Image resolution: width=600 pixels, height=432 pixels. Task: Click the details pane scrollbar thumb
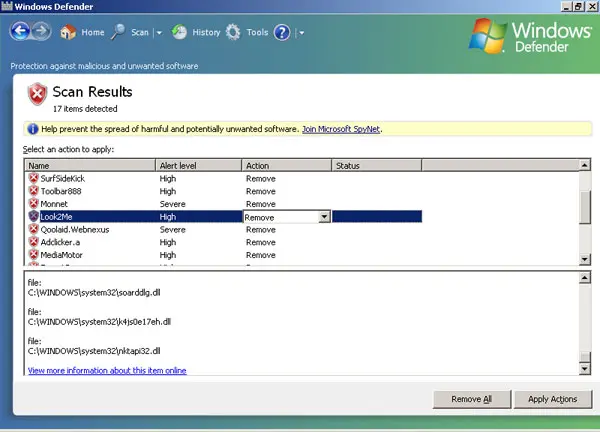(584, 357)
